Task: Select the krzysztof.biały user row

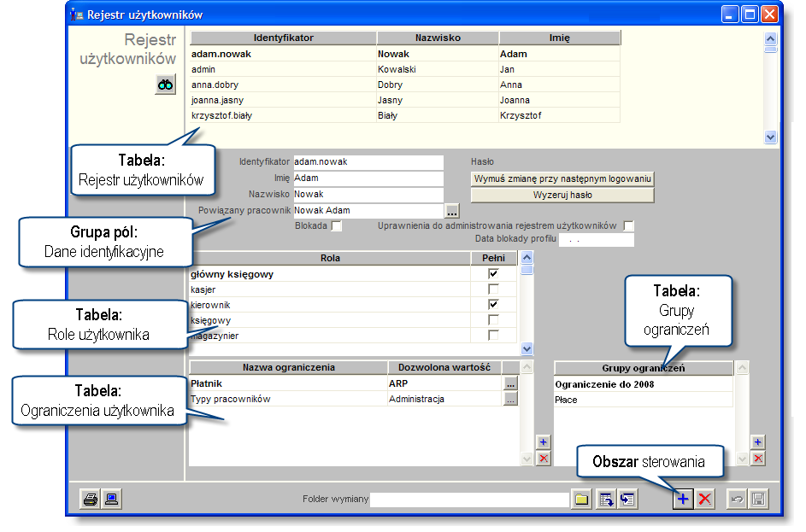Action: 405,115
